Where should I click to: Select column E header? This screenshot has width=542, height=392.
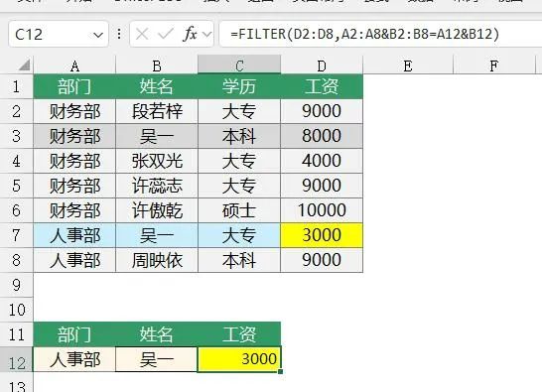[x=408, y=65]
